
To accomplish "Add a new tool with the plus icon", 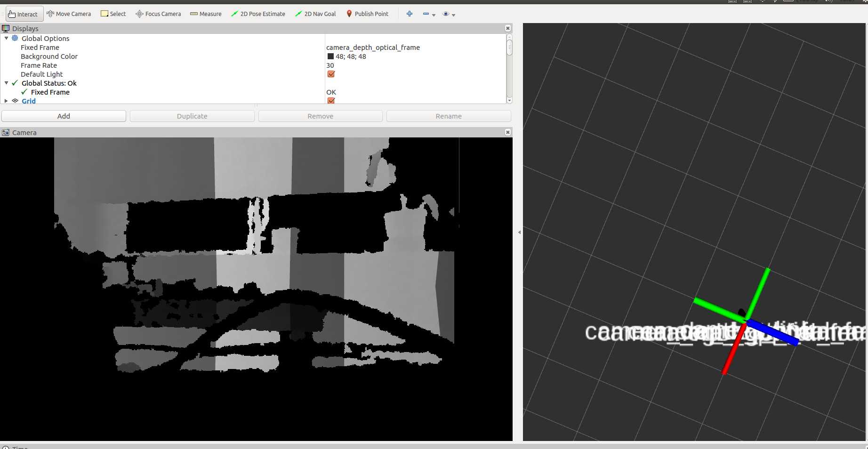I will (409, 14).
